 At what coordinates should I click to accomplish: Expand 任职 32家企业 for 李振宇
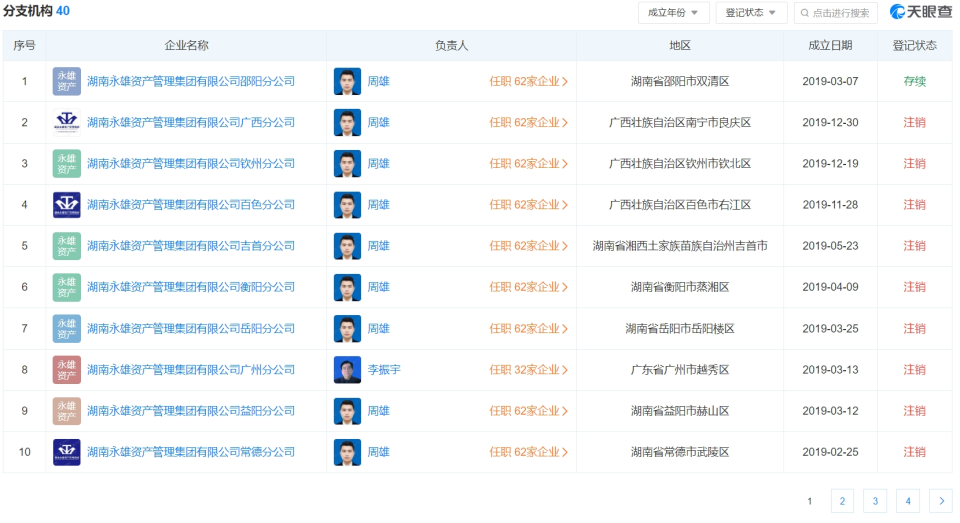[528, 370]
